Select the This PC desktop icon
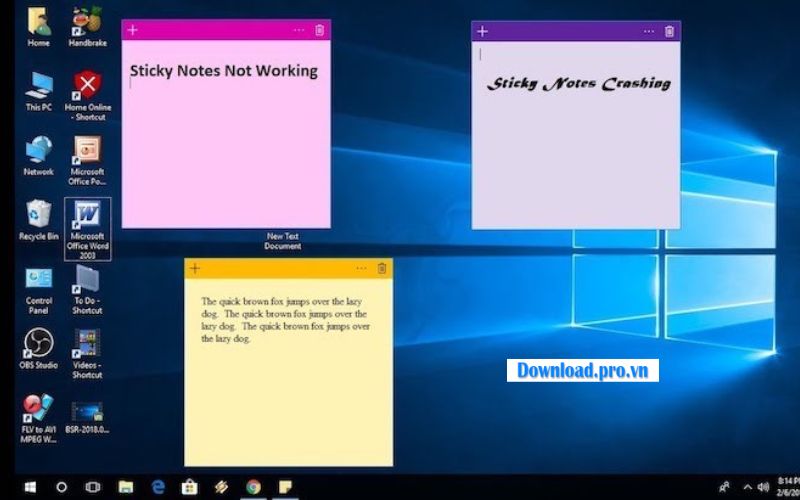This screenshot has height=500, width=800. [x=39, y=92]
